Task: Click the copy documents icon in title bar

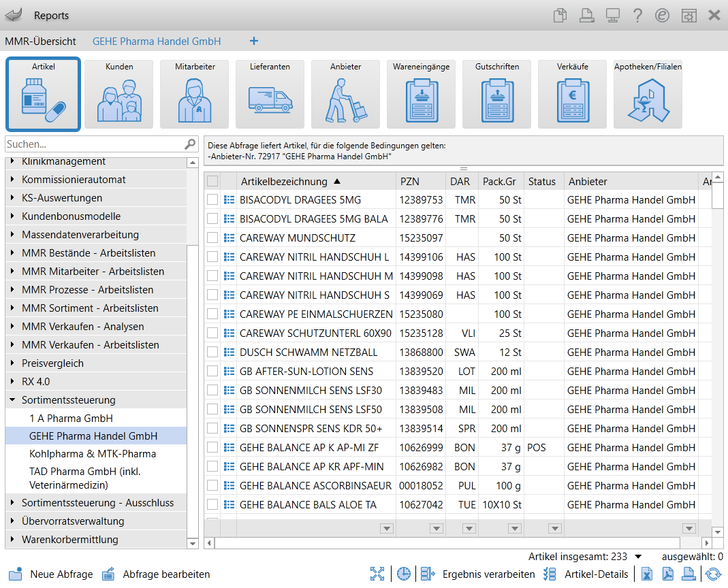Action: pyautogui.click(x=560, y=16)
